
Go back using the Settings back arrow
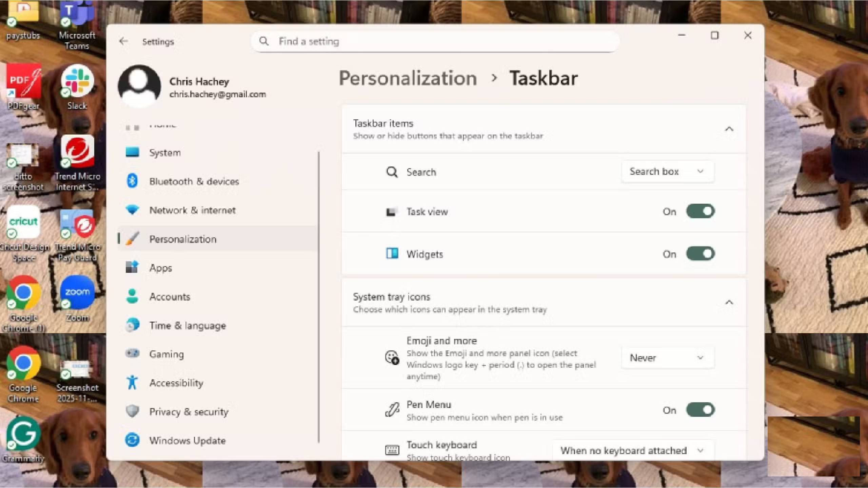pyautogui.click(x=124, y=41)
